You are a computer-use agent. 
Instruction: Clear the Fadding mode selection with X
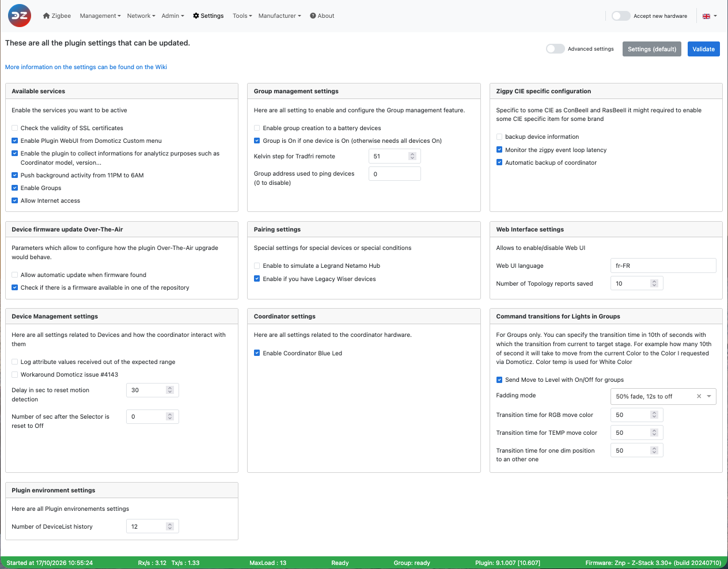click(699, 396)
